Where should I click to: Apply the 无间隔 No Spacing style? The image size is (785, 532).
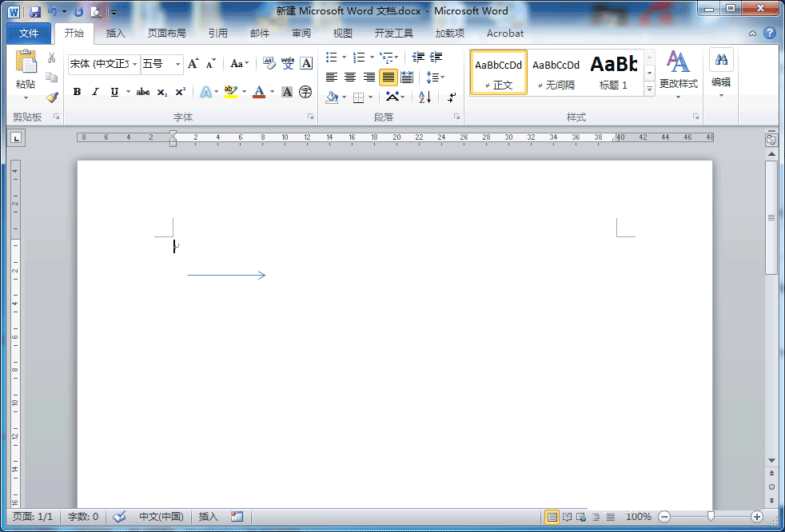pos(556,73)
